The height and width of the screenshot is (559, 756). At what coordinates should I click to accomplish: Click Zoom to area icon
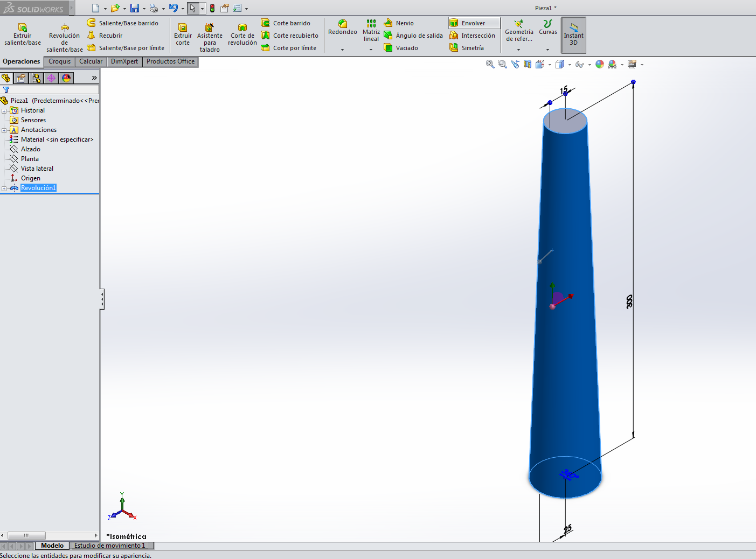coord(503,64)
